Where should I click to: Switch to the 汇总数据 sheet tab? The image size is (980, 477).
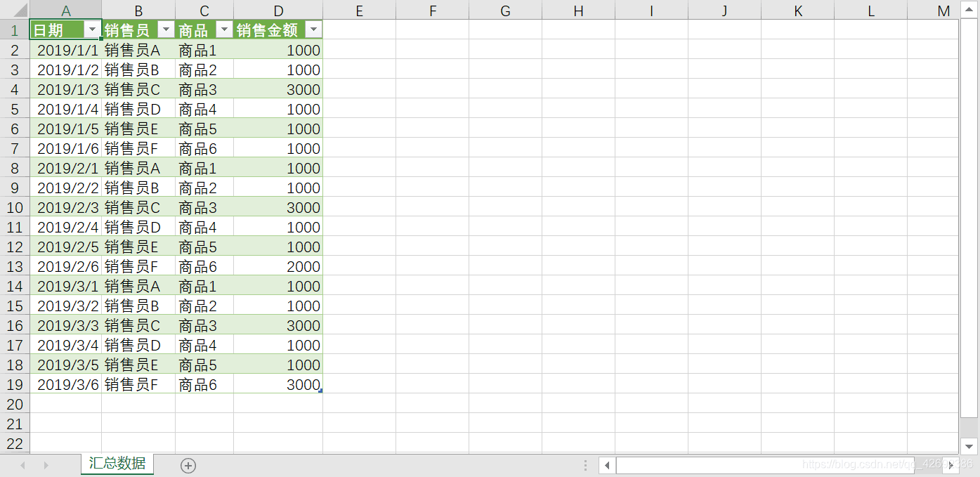[117, 464]
